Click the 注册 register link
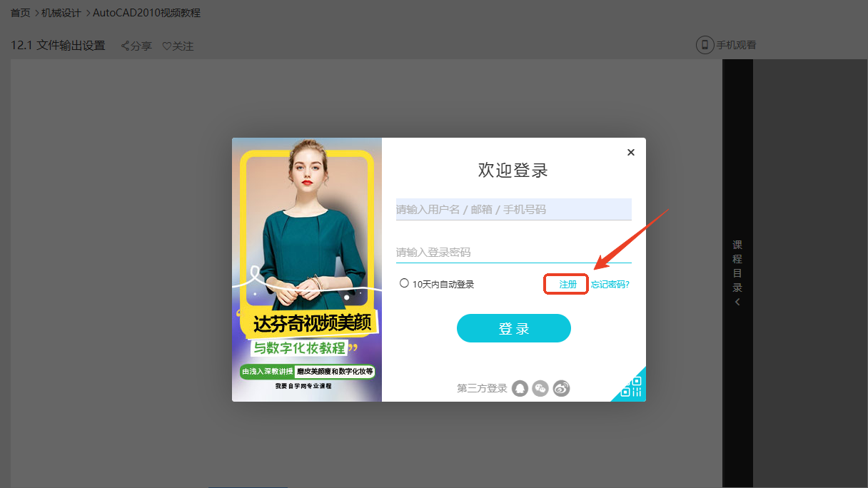868x488 pixels. 567,284
